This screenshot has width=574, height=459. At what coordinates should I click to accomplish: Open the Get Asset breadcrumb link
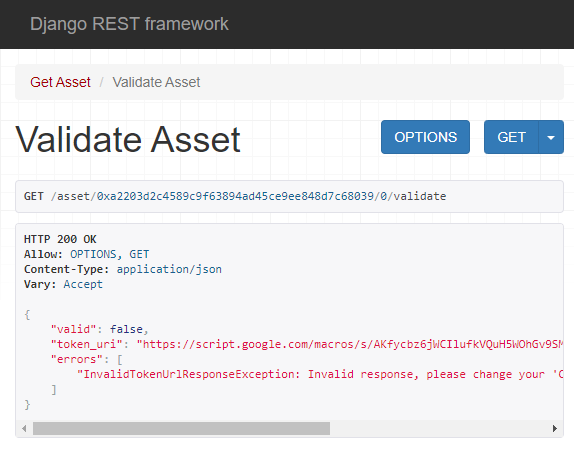click(60, 82)
